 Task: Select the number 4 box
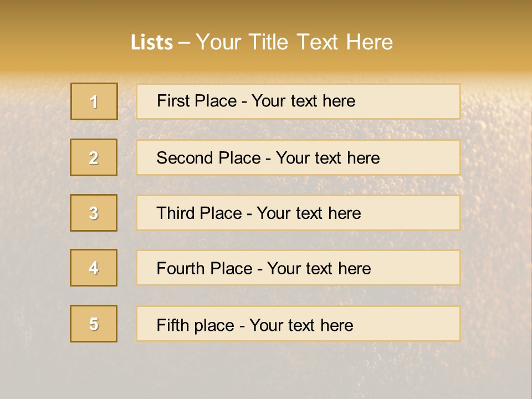pos(94,268)
